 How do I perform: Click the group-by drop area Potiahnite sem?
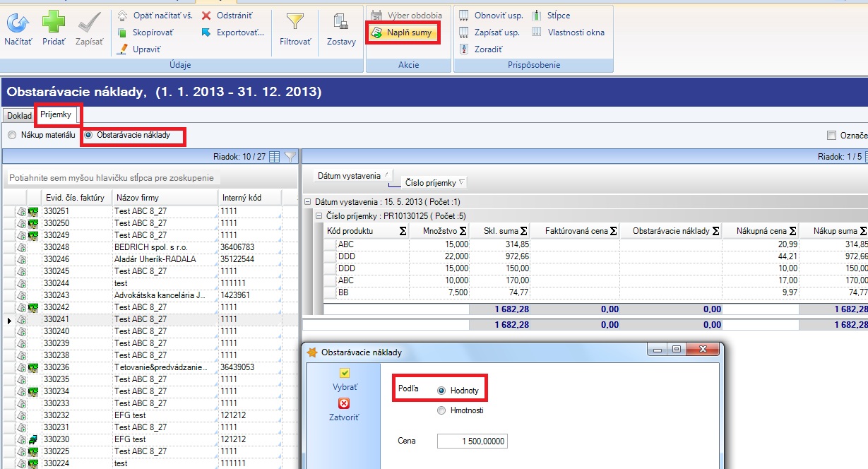pos(114,177)
